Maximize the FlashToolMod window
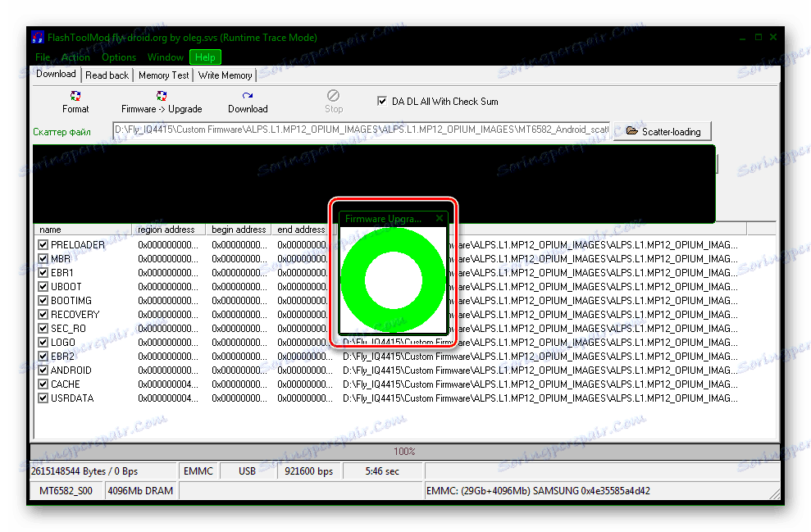 coord(759,37)
